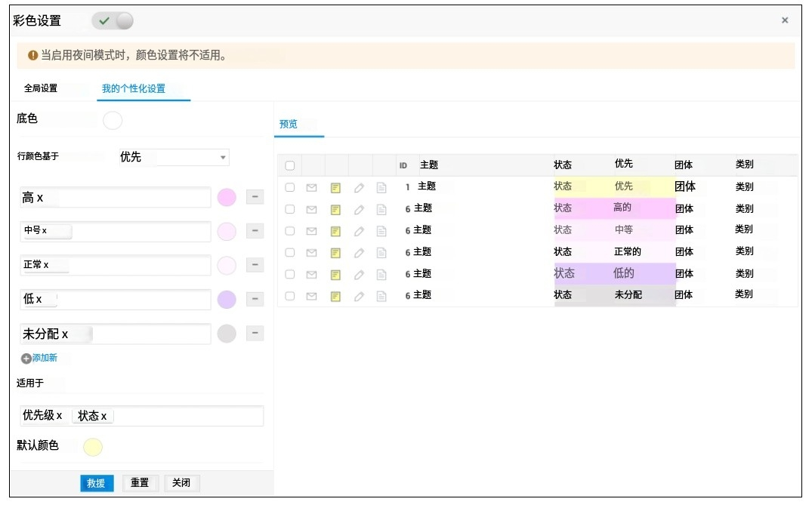Click the 重置 reset button
Image resolution: width=812 pixels, height=505 pixels.
pos(140,483)
